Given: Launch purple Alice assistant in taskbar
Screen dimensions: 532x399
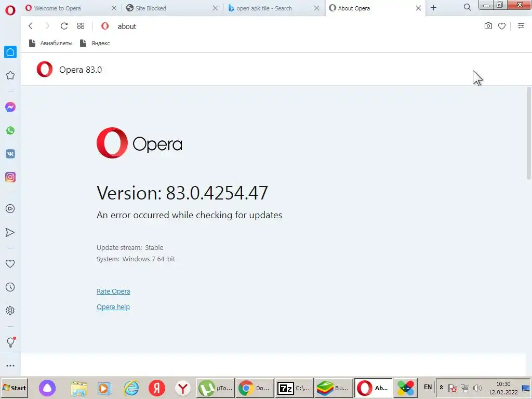Looking at the screenshot, I should 47,388.
